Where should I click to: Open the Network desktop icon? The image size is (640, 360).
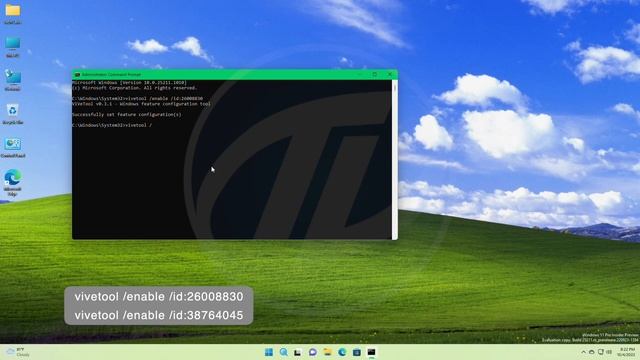13,80
